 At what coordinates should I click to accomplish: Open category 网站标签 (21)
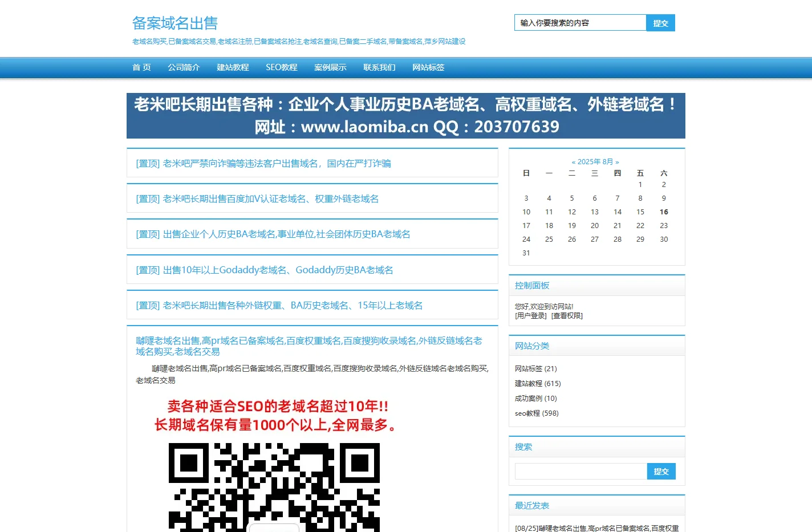point(536,369)
